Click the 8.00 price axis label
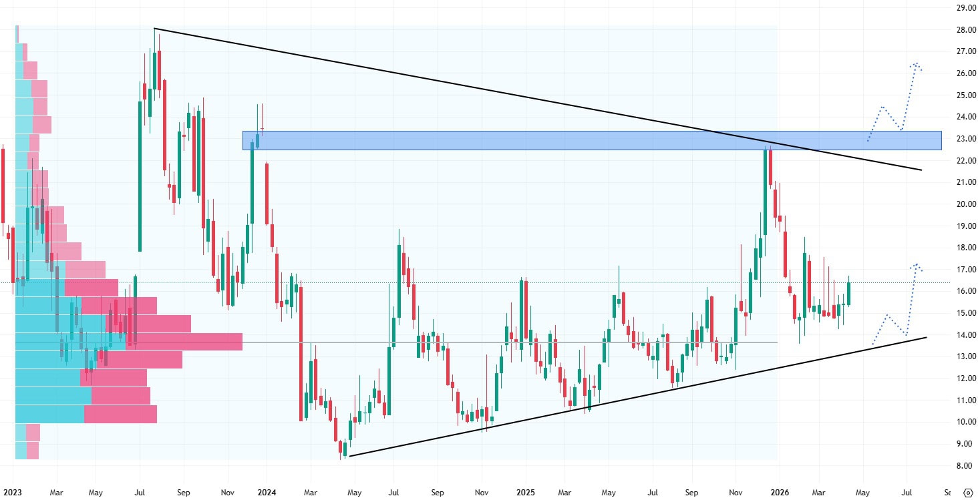Screen dimensions: 980x500 (x=963, y=465)
